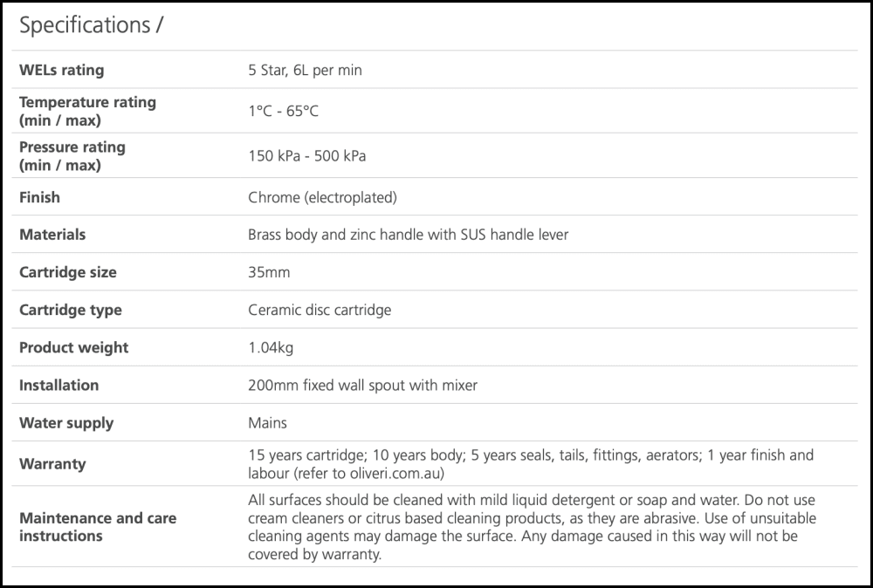This screenshot has width=873, height=588.
Task: Select the Mains water supply value
Action: (x=267, y=423)
